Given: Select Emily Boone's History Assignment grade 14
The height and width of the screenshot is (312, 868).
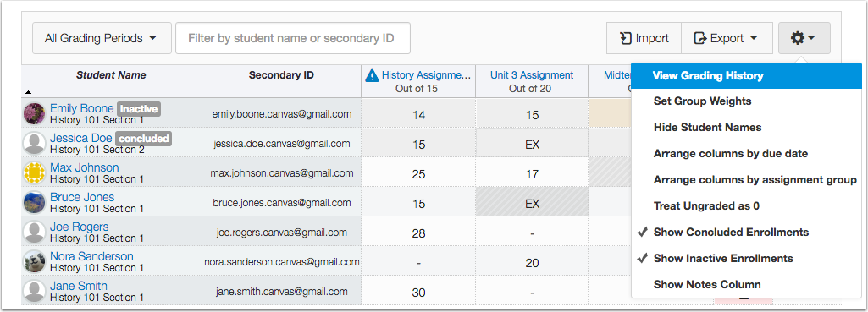Looking at the screenshot, I should pos(418,114).
